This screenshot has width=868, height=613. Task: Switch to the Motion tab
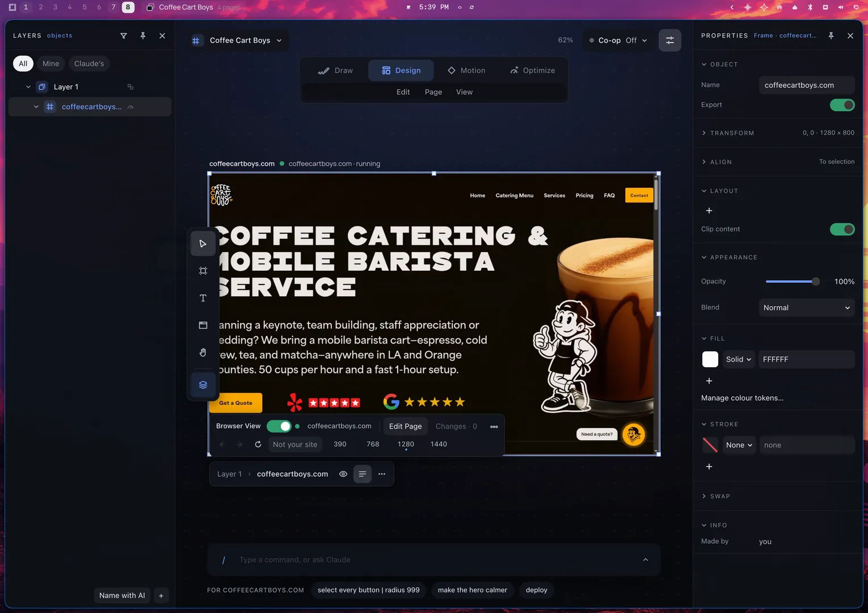466,70
